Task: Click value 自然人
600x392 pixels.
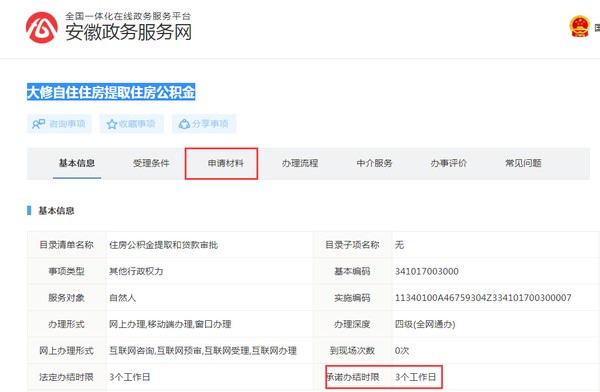Action: 122,298
